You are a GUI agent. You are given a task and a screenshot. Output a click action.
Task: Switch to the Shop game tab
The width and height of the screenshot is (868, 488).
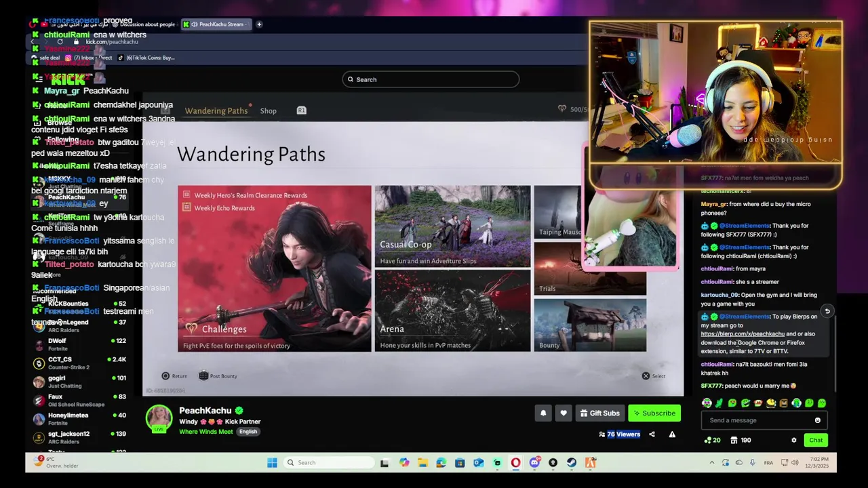[268, 110]
